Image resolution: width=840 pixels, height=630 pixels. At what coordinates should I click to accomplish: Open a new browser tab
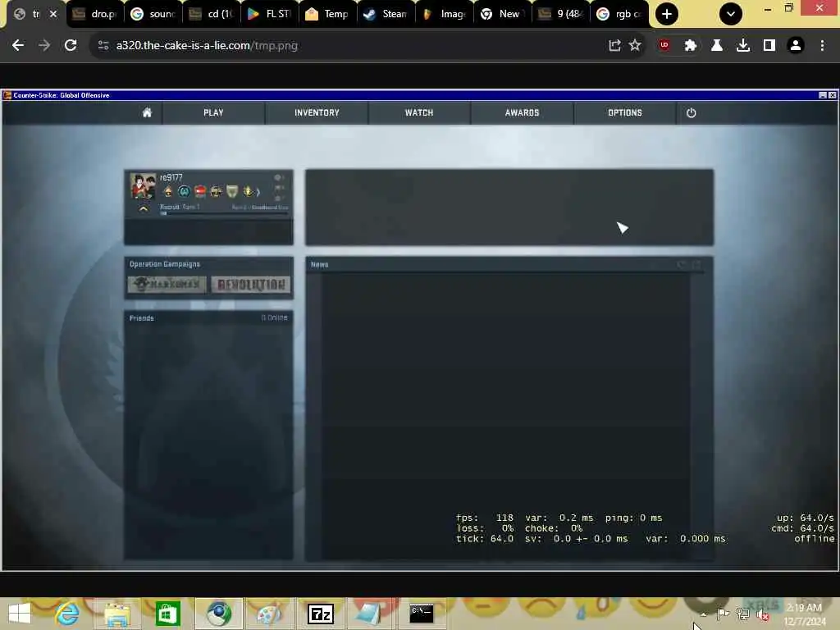tap(666, 14)
